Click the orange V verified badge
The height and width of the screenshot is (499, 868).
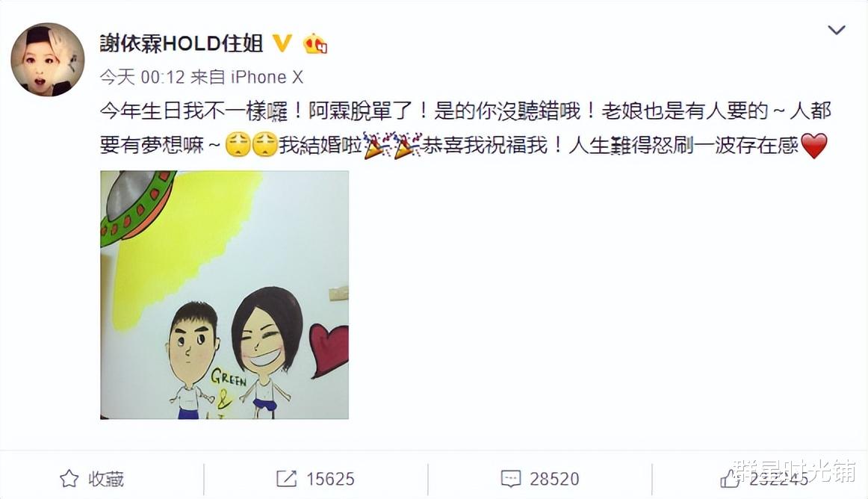pos(282,43)
